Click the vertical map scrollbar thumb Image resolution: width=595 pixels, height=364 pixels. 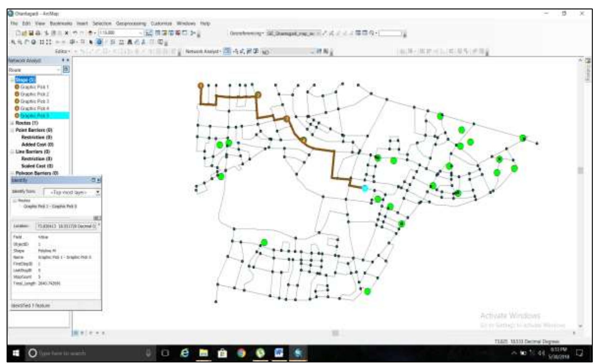pos(580,170)
